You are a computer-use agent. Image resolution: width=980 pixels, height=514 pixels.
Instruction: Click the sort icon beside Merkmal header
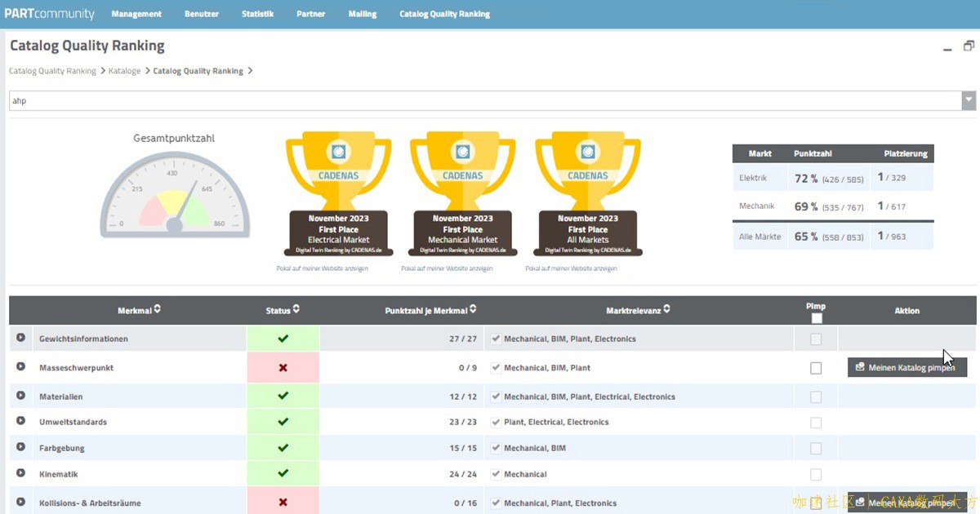coord(158,309)
